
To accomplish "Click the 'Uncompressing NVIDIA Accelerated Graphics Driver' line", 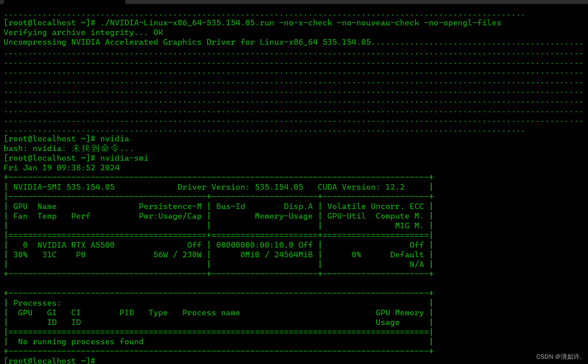I will pyautogui.click(x=293, y=42).
